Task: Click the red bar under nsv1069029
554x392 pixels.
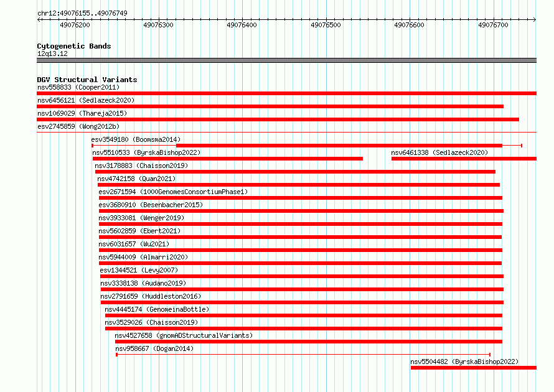Action: 278,119
